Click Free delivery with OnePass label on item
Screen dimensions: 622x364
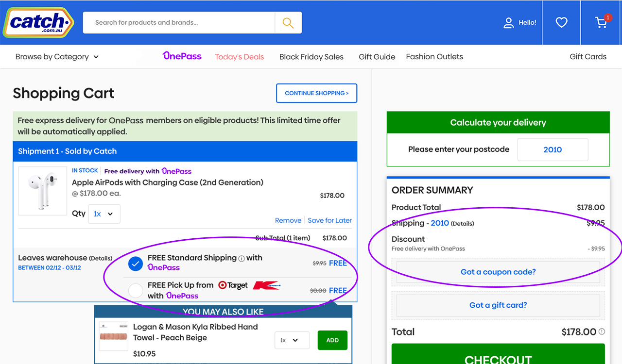click(148, 171)
